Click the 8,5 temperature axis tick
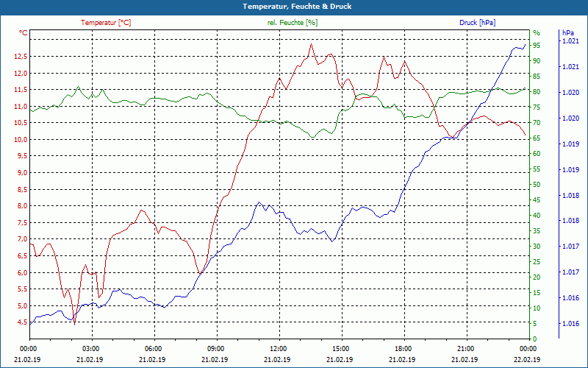The image size is (588, 368). [22, 189]
